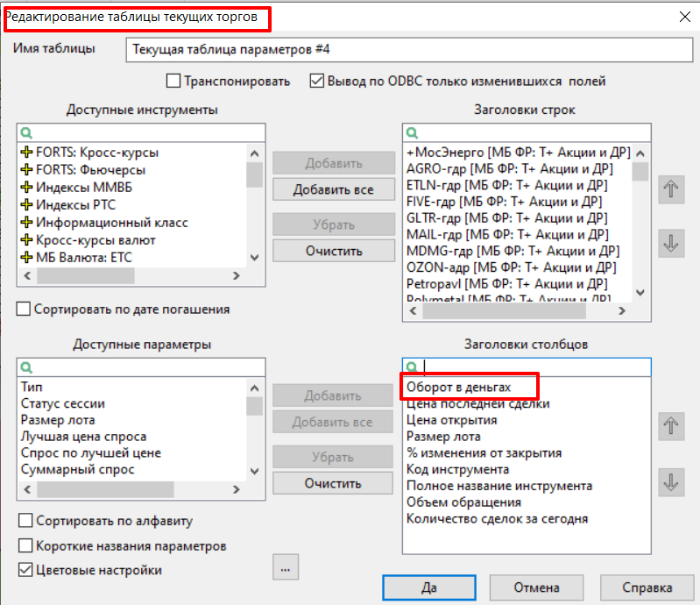700x605 pixels.
Task: Move column header down with arrow button
Action: pyautogui.click(x=671, y=481)
